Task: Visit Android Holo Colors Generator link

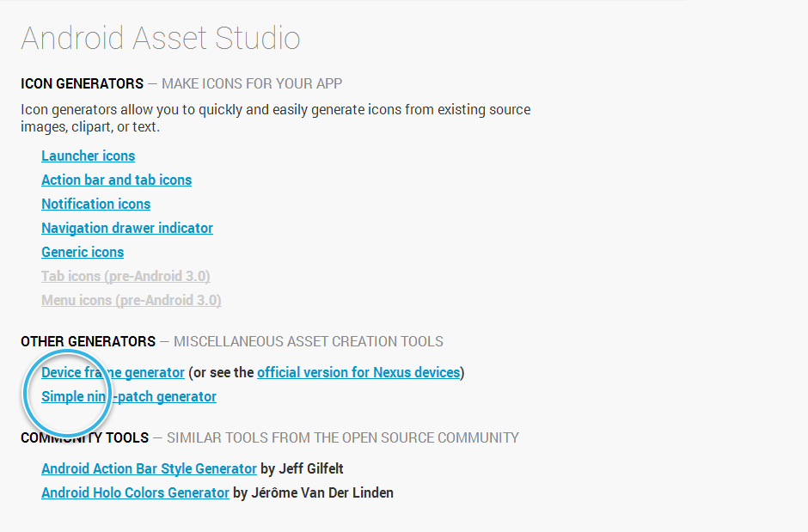Action: 135,492
